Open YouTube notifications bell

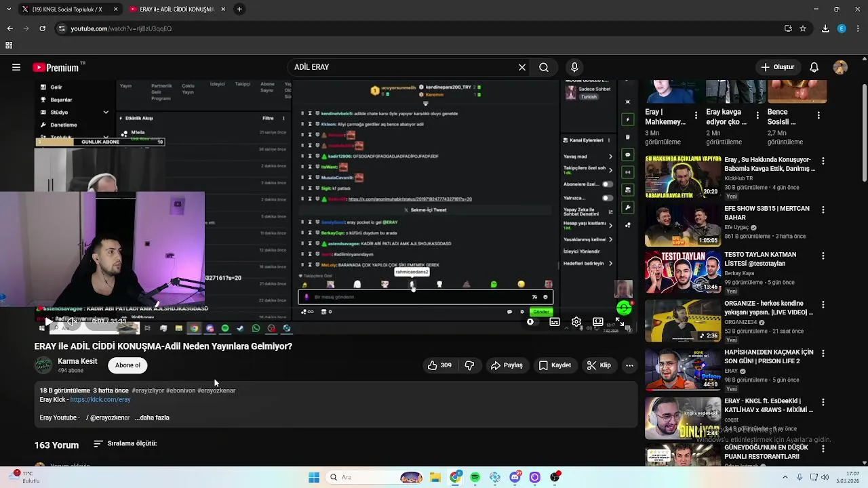[814, 67]
